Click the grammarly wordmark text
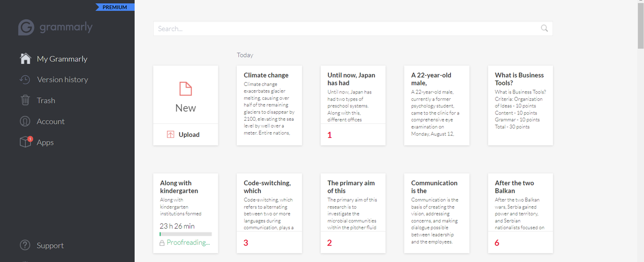The height and width of the screenshot is (262, 644). (66, 27)
